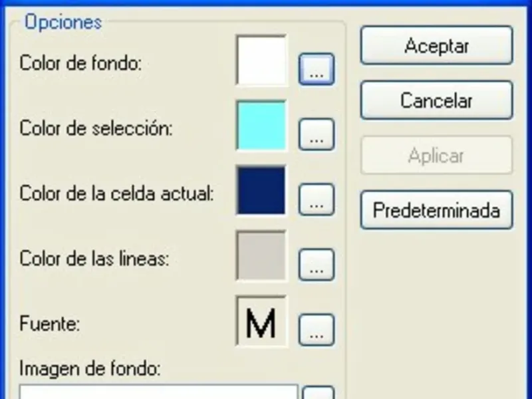This screenshot has width=532, height=399.
Task: Click the ellipsis button beside Color de selección
Action: point(316,135)
